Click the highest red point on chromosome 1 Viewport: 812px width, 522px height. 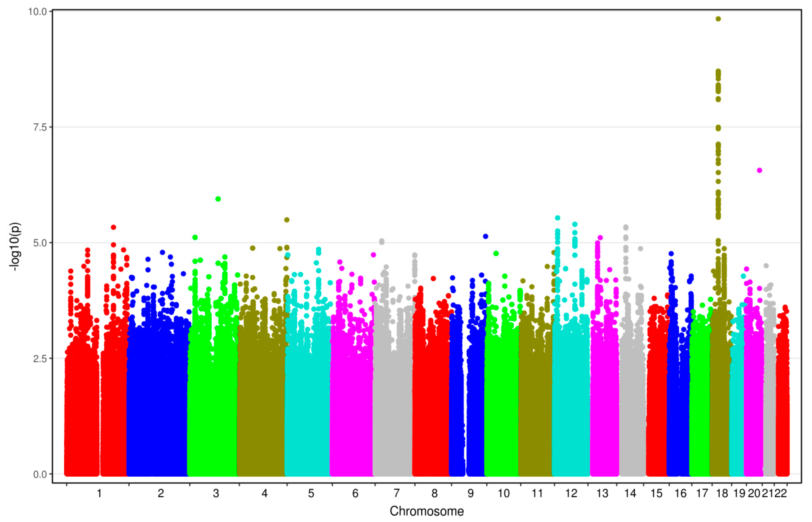(114, 227)
